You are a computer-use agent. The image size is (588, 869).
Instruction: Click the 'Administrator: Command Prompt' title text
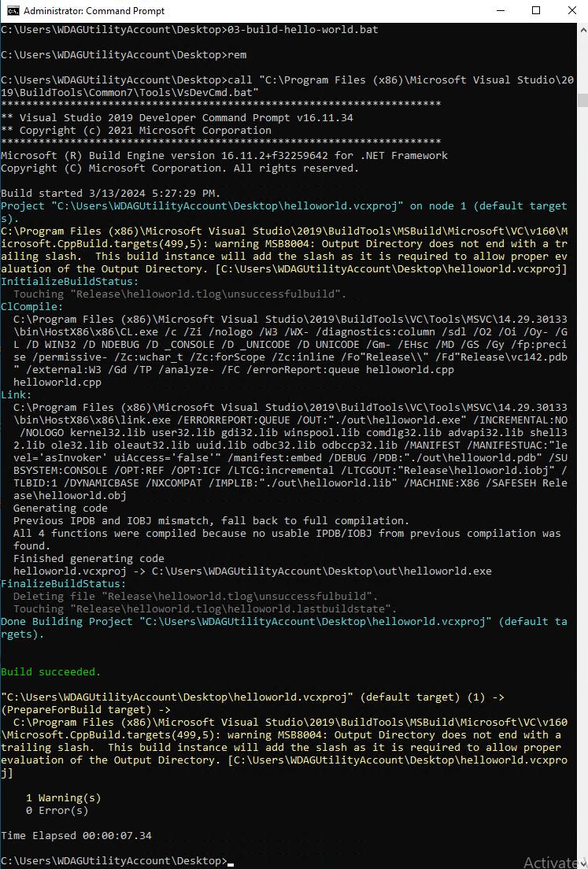[x=94, y=11]
